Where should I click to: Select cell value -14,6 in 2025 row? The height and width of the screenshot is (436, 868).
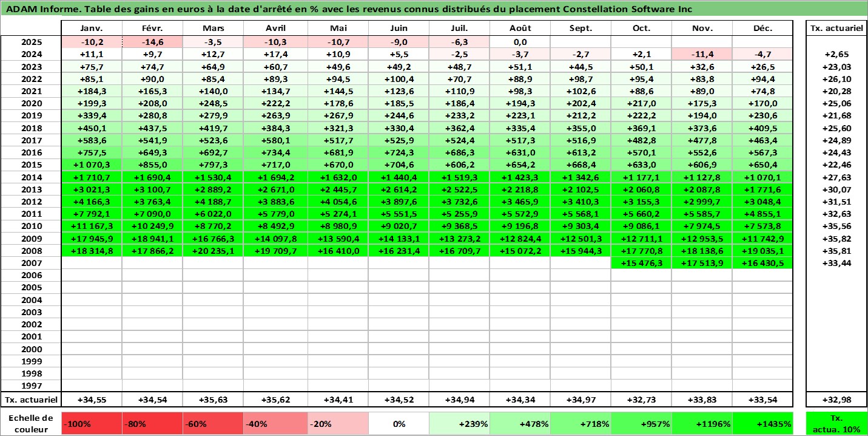(152, 42)
